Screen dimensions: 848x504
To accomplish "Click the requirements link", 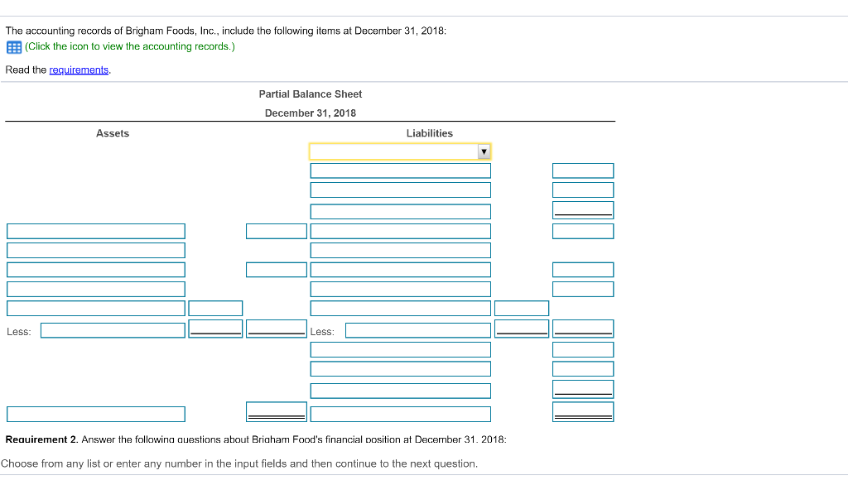I will click(x=78, y=70).
